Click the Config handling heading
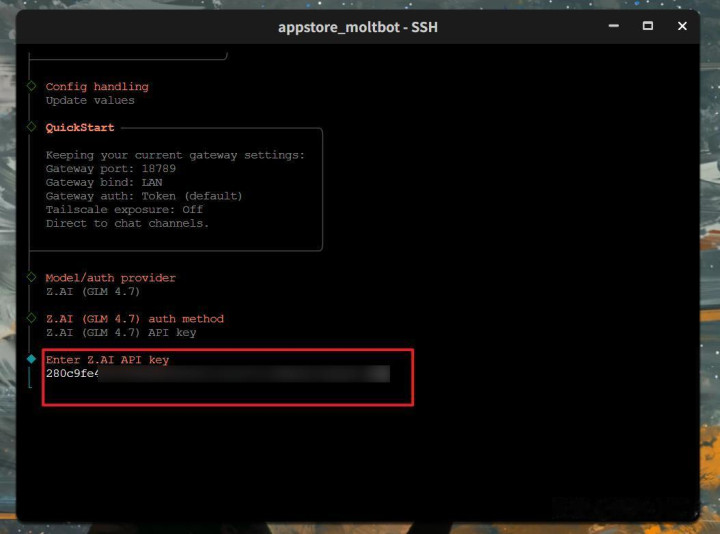This screenshot has width=720, height=534. click(97, 87)
